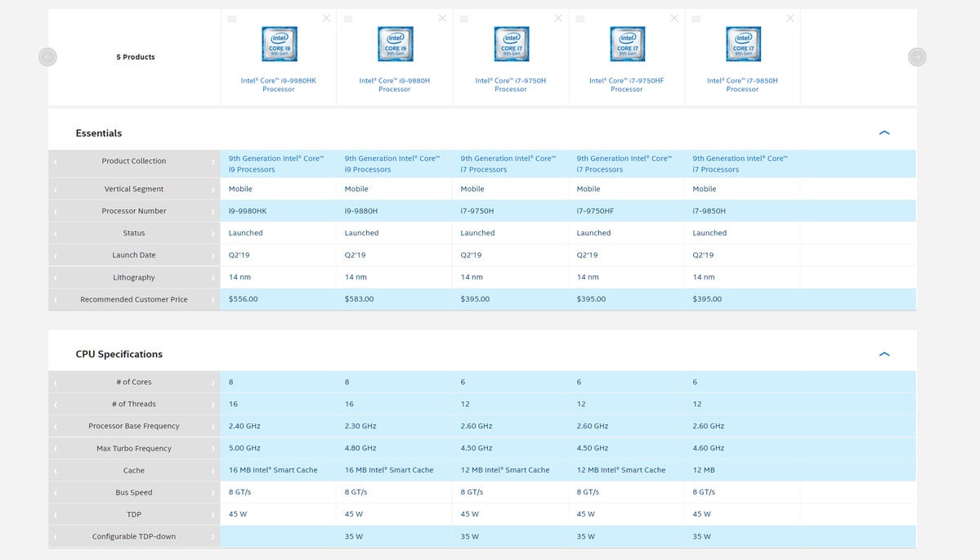Open Intel Core i9-9980HK Processor link

(279, 85)
